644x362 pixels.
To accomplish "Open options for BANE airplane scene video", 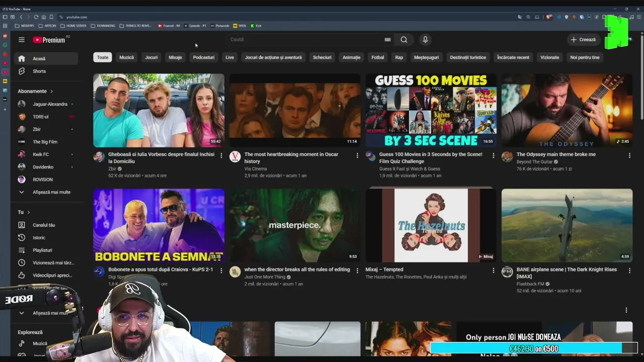I will tap(629, 270).
